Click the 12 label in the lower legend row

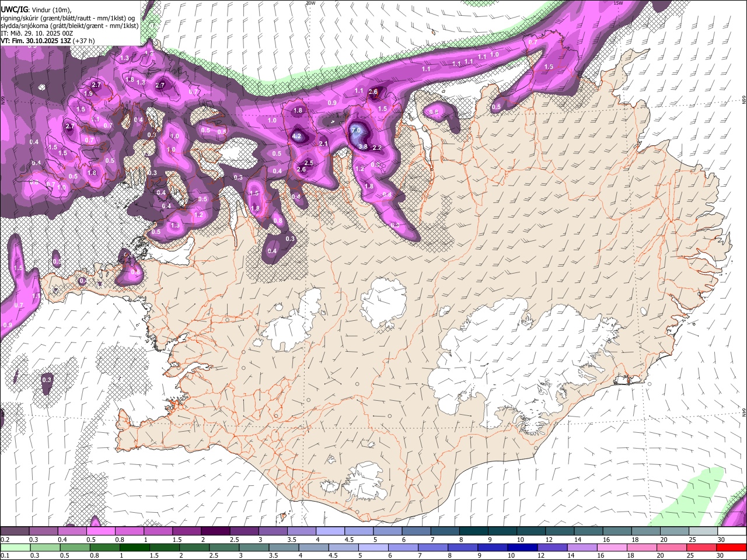[541, 555]
